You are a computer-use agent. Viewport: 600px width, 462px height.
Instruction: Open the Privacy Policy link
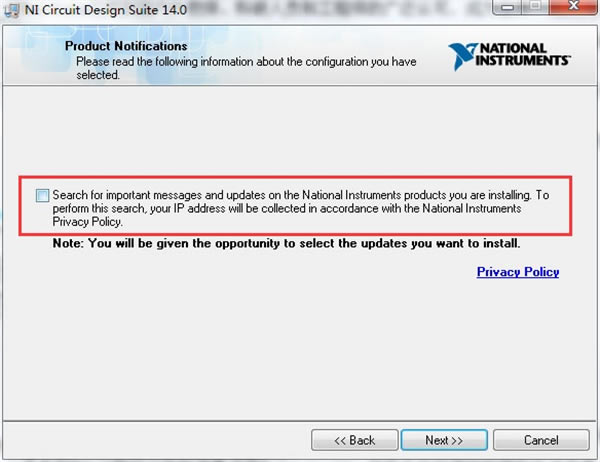(517, 272)
